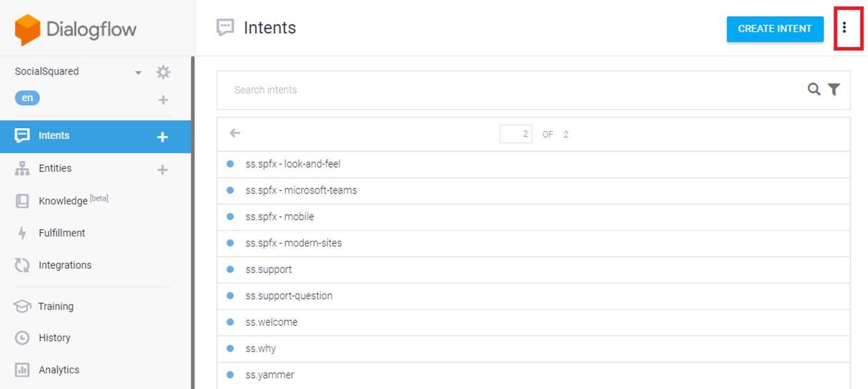Image resolution: width=868 pixels, height=389 pixels.
Task: Add new intent via Intents plus icon
Action: 162,136
